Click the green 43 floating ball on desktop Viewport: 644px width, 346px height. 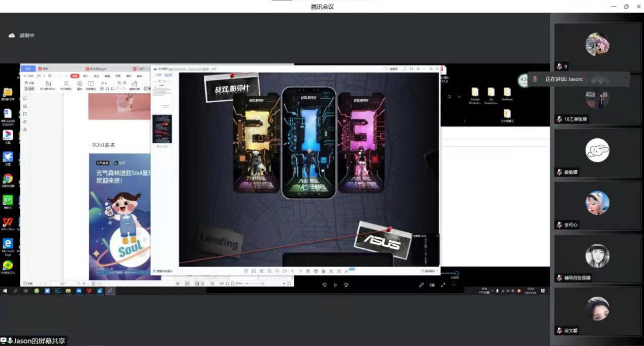click(523, 80)
